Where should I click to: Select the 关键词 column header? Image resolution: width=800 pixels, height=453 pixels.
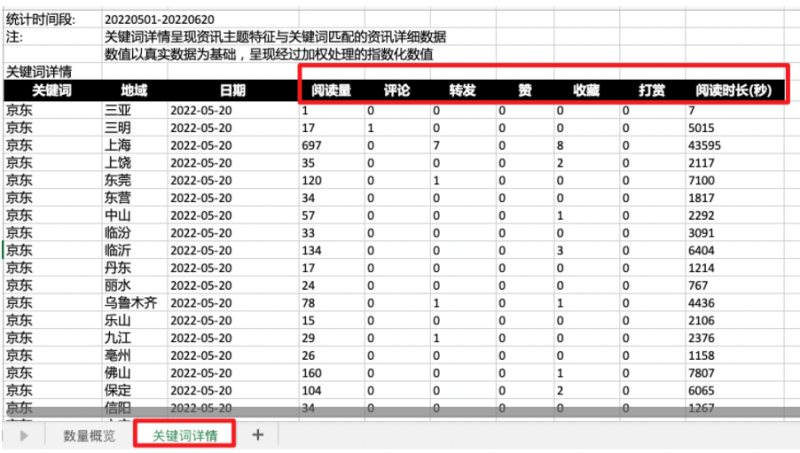pos(52,91)
